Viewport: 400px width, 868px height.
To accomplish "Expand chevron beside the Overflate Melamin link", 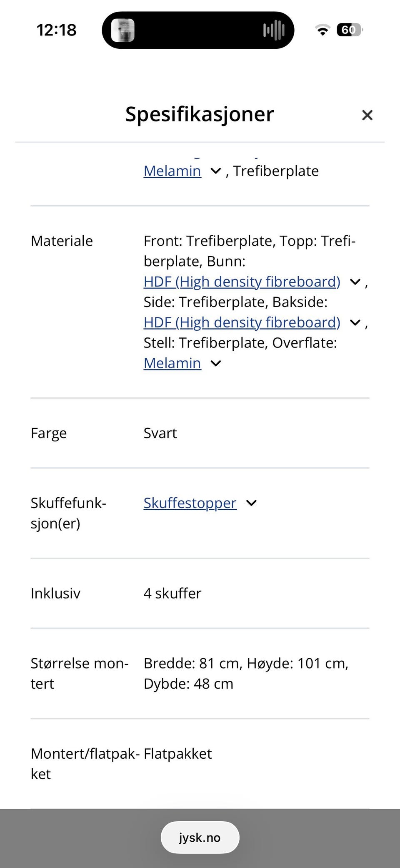I will (215, 363).
